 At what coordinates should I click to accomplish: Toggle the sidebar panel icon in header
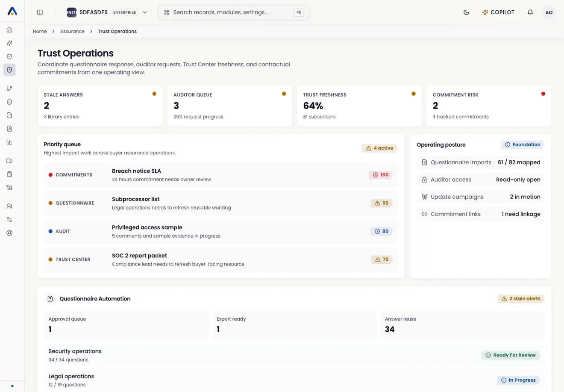tap(40, 12)
